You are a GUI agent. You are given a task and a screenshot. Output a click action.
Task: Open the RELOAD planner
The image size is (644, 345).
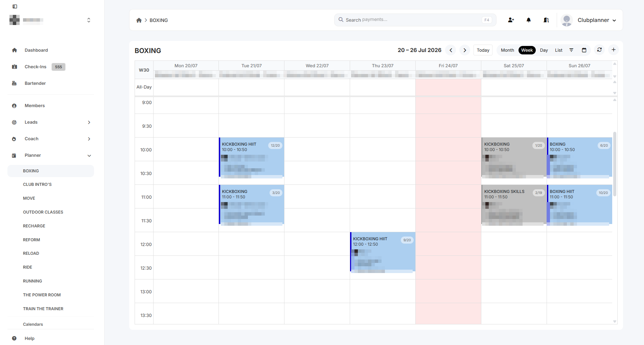[31, 253]
